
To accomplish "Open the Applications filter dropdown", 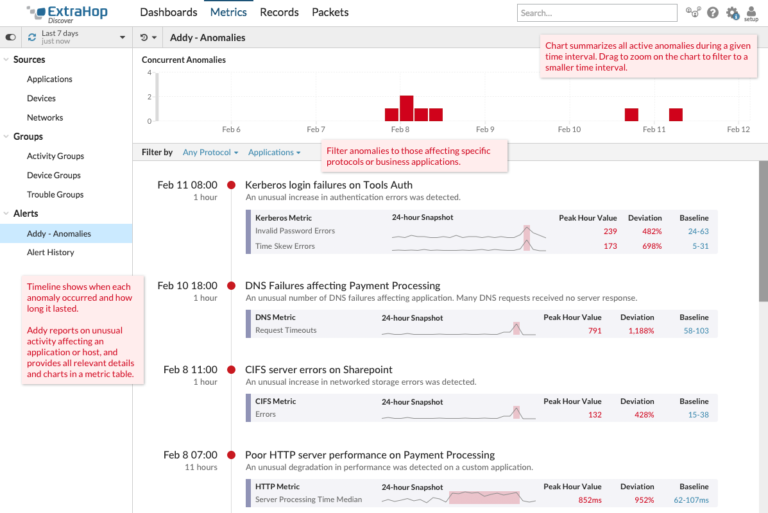I will [x=274, y=152].
